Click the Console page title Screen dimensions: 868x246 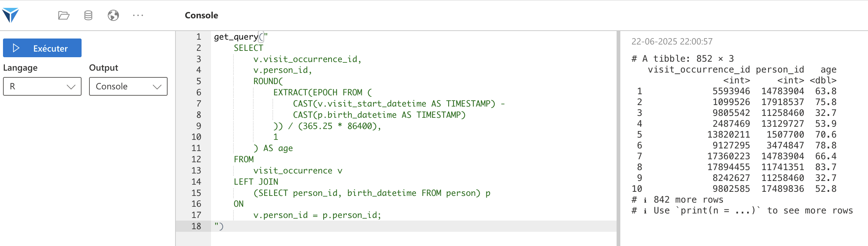[201, 15]
